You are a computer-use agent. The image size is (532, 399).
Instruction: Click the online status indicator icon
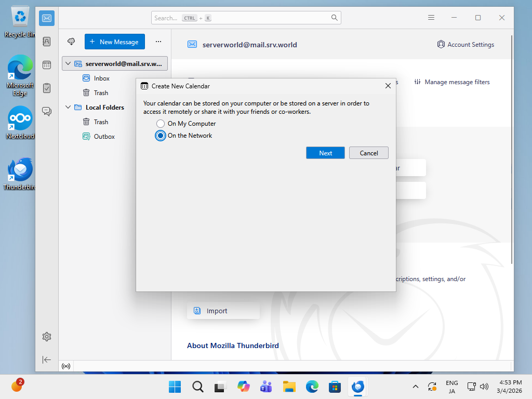pos(66,366)
